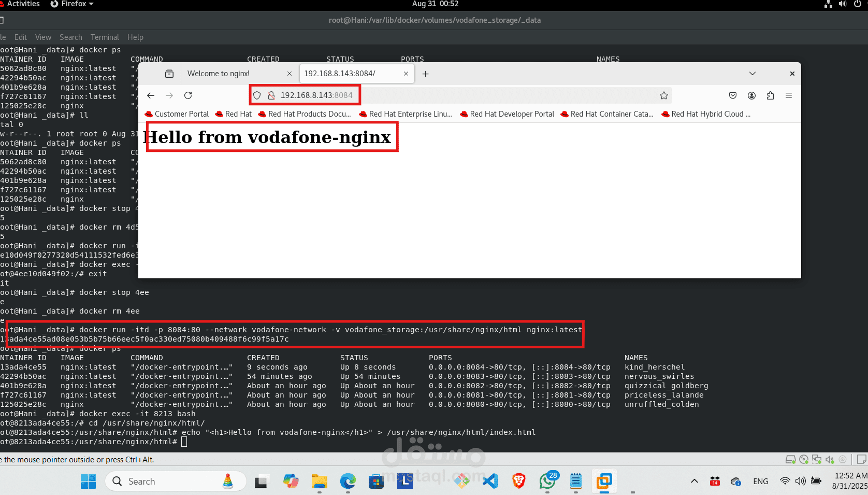Viewport: 868px width, 495px height.
Task: Open the Terminal menu in menu bar
Action: point(105,37)
